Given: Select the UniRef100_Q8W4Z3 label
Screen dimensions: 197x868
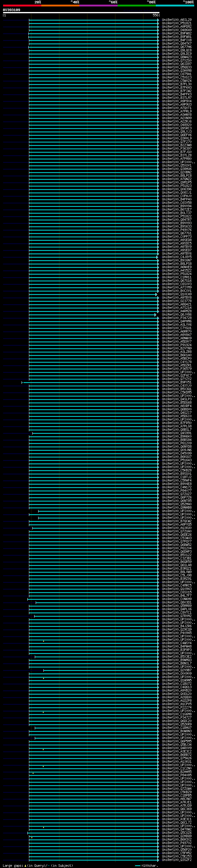Looking at the screenshot, I should pyautogui.click(x=176, y=57).
